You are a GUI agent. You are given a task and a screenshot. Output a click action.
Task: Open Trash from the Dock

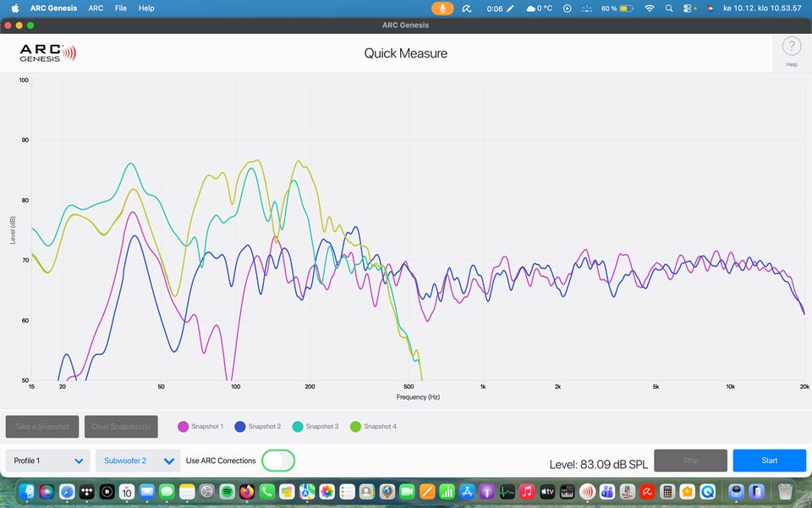click(x=786, y=491)
